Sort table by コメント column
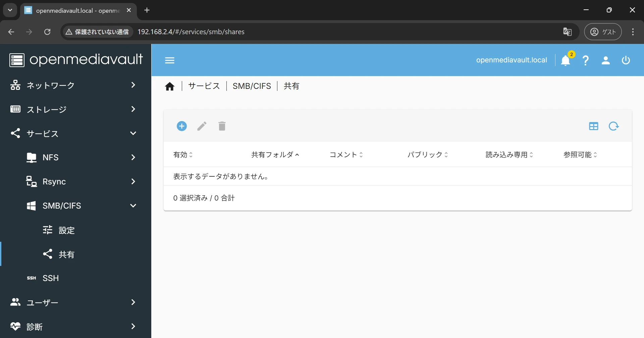 [346, 155]
